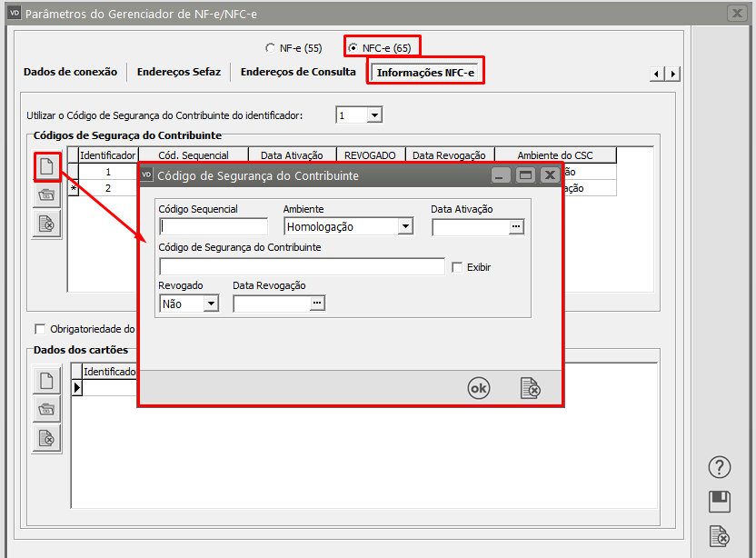Click the open record icon under Códigos de Segurança
The width and height of the screenshot is (756, 558).
(46, 194)
